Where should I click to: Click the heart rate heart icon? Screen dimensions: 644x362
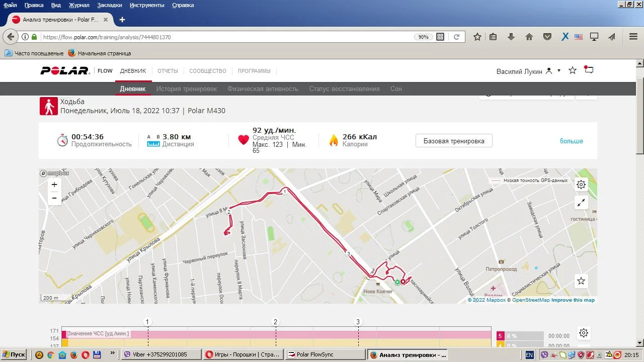244,140
